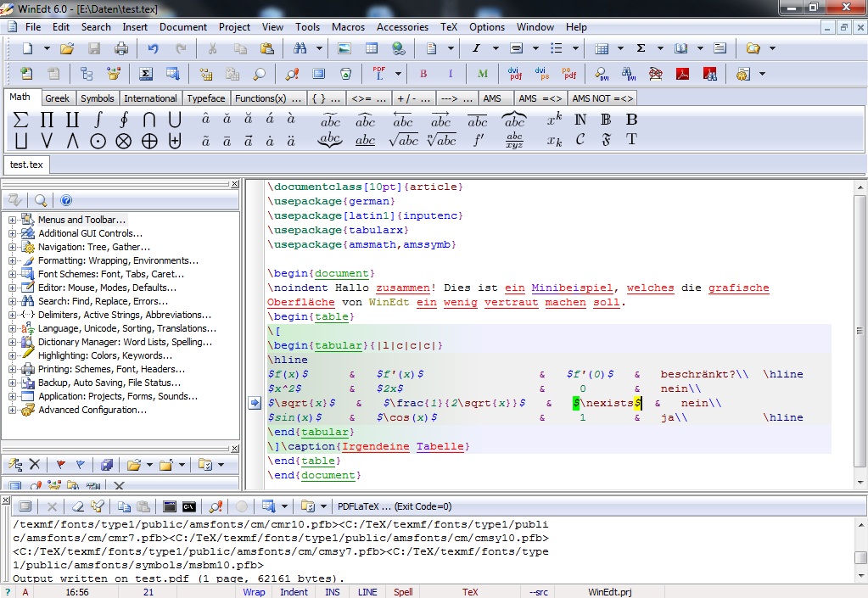Click the Print icon in toolbar
868x598 pixels.
(x=121, y=49)
